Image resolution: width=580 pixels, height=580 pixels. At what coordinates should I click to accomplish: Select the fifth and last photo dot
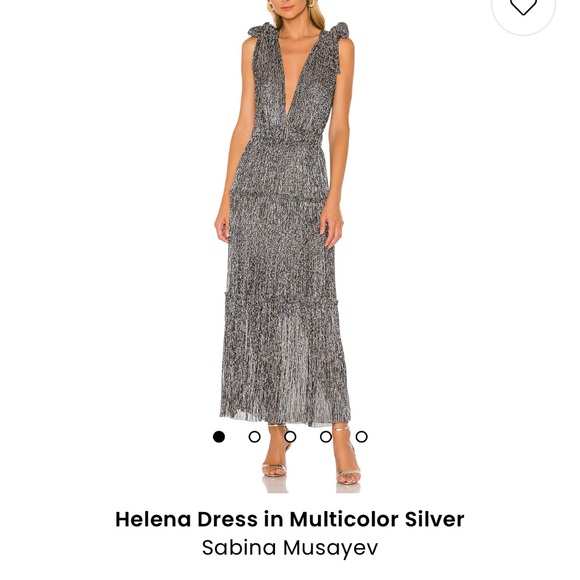click(361, 437)
